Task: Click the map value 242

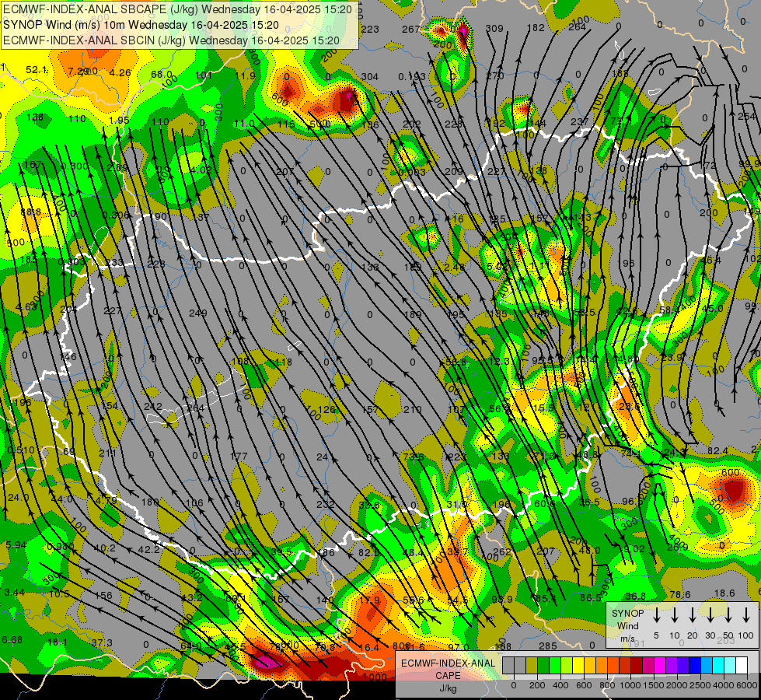Action: [x=153, y=407]
